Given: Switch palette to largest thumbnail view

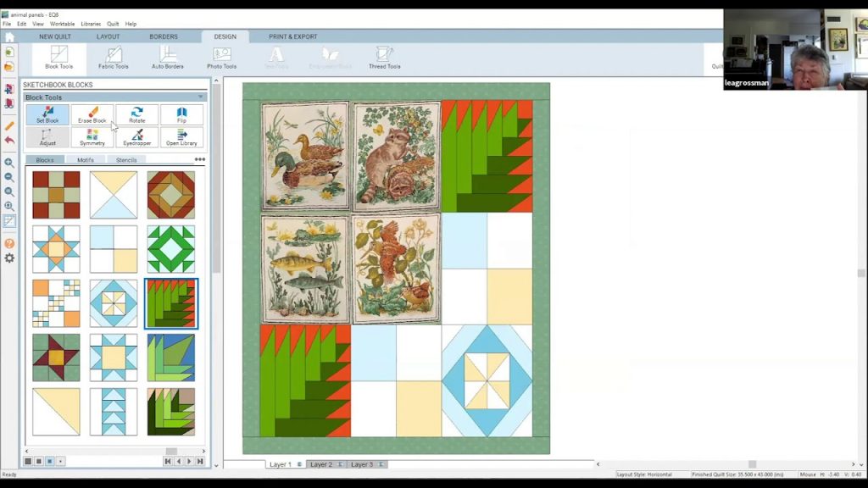Looking at the screenshot, I should click(x=28, y=461).
